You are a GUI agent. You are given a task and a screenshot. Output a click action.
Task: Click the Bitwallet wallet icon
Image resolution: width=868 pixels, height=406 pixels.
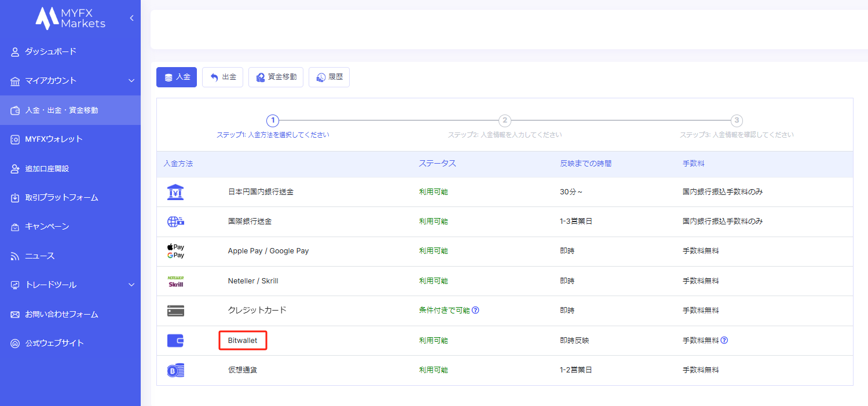[175, 341]
